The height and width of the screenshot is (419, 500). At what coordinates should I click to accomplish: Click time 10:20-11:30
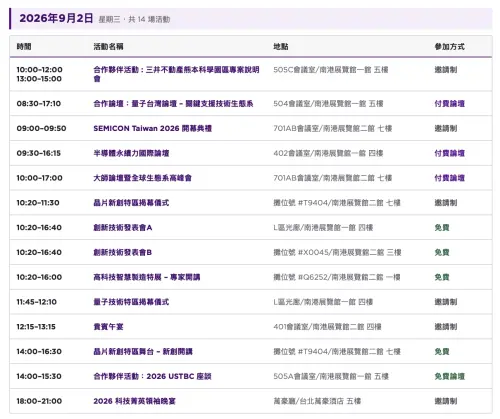[38, 203]
